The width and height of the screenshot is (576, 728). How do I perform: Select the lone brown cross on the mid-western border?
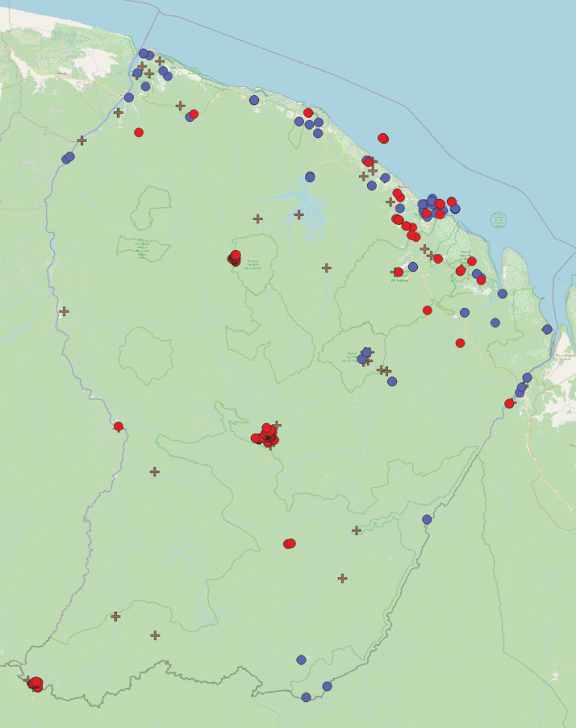tap(64, 311)
